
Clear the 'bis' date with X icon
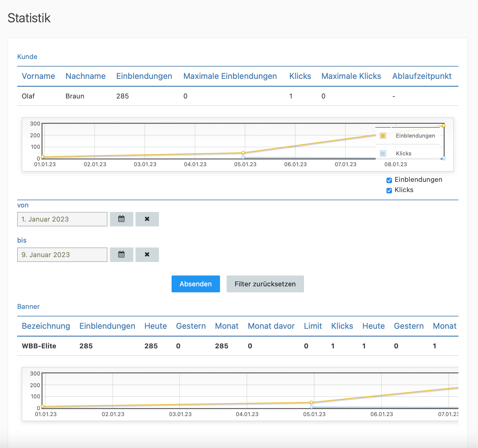click(x=147, y=255)
